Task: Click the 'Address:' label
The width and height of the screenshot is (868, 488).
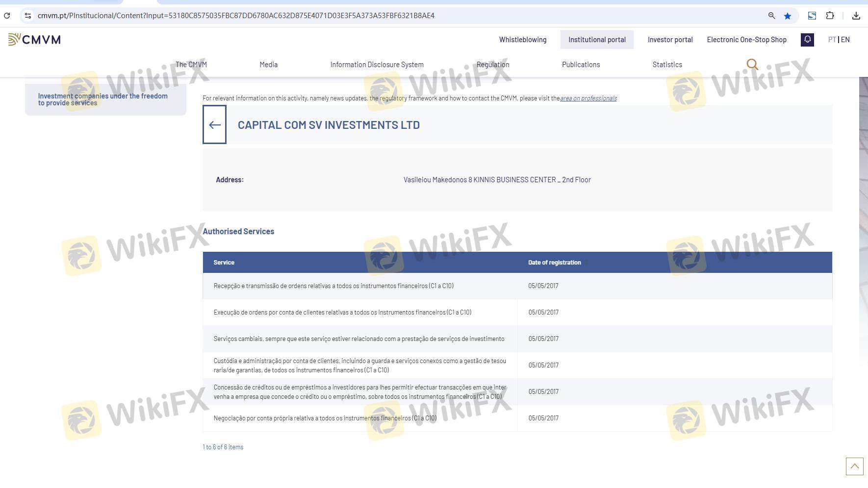Action: point(230,180)
